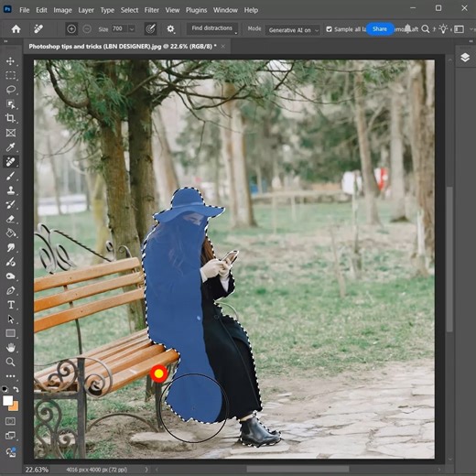This screenshot has width=476, height=476.
Task: Toggle pressure for size control
Action: [x=150, y=29]
